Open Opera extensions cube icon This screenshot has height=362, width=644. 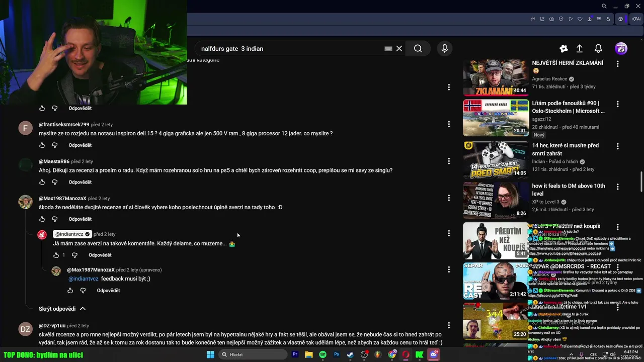click(x=620, y=19)
